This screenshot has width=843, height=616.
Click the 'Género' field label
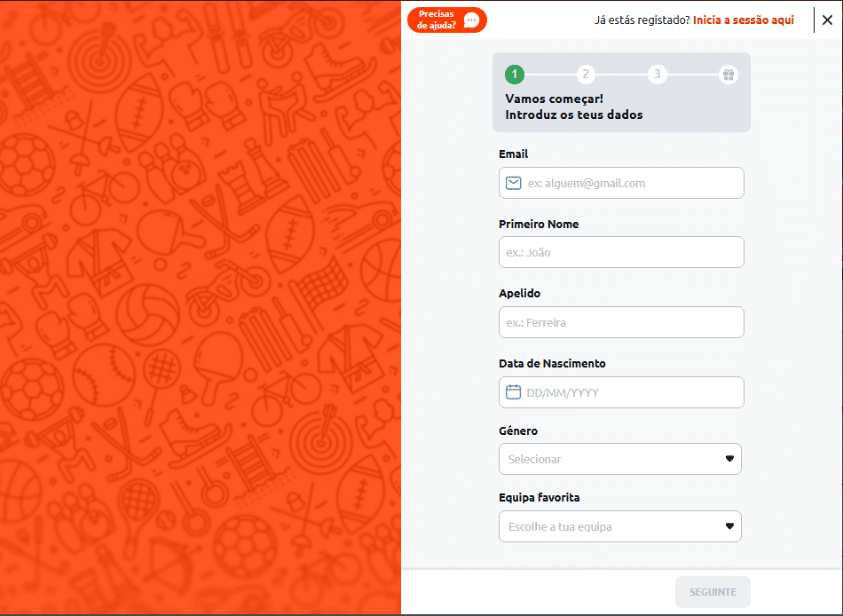pos(518,430)
